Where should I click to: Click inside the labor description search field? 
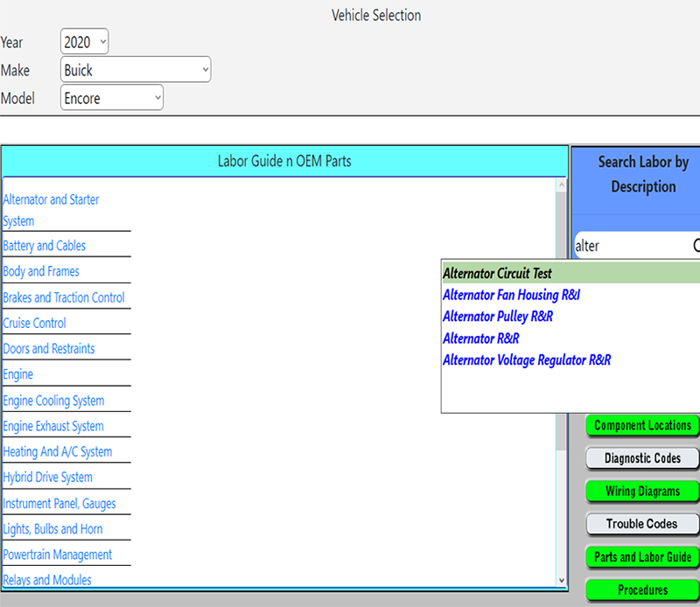[621, 246]
